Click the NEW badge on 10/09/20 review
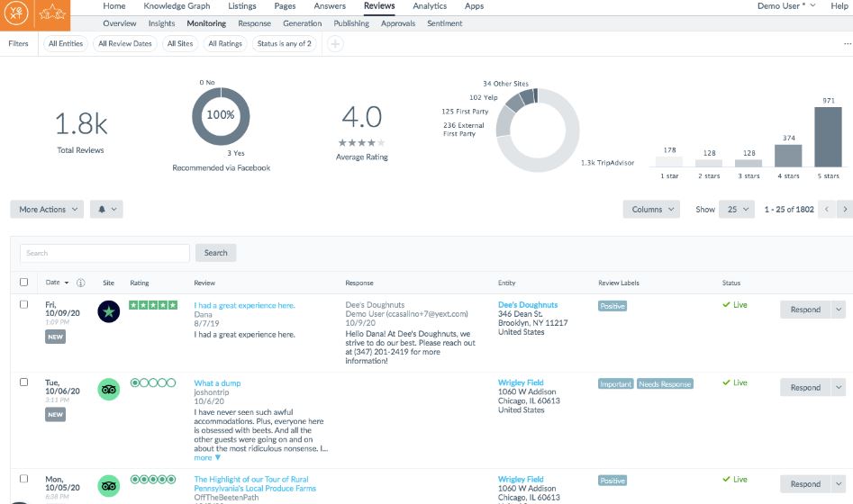Image resolution: width=853 pixels, height=504 pixels. point(56,337)
